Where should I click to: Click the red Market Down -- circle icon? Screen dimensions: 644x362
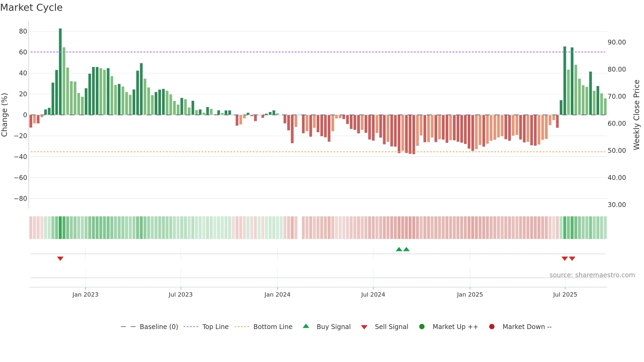coord(492,327)
